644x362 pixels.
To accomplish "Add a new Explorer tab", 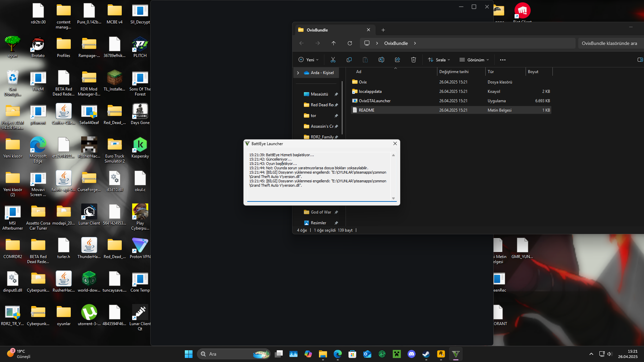I will tap(383, 30).
